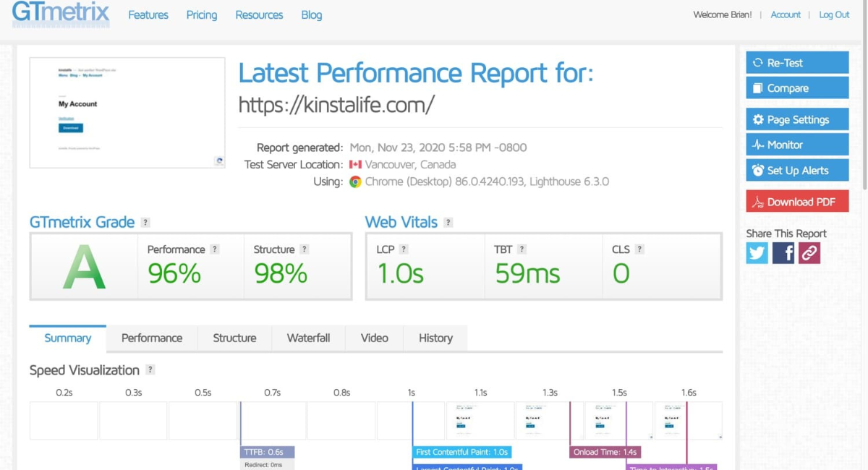Screen dimensions: 868x470
Task: Open the Account link
Action: pyautogui.click(x=786, y=14)
